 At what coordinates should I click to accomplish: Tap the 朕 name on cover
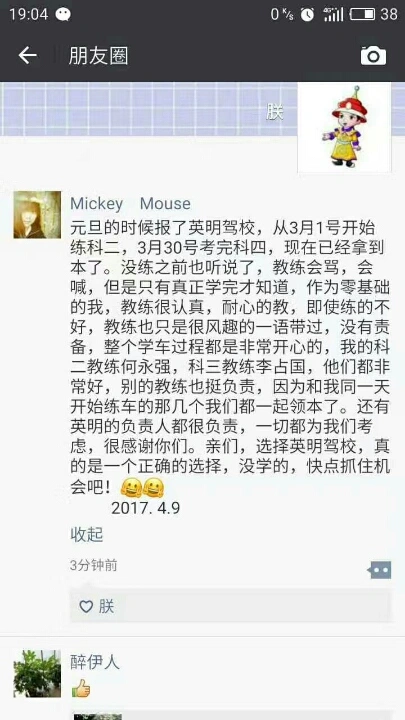[275, 112]
